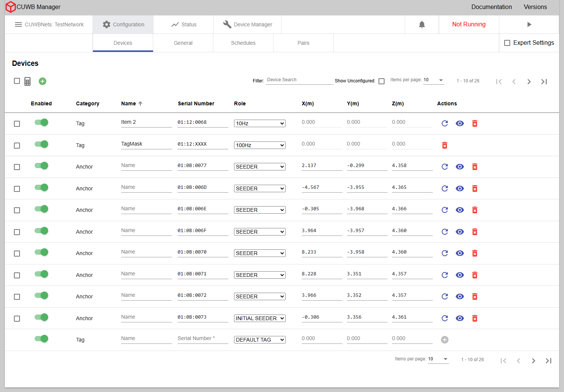Switch to the Pairs sub-tab
This screenshot has width=564, height=392.
coord(304,43)
